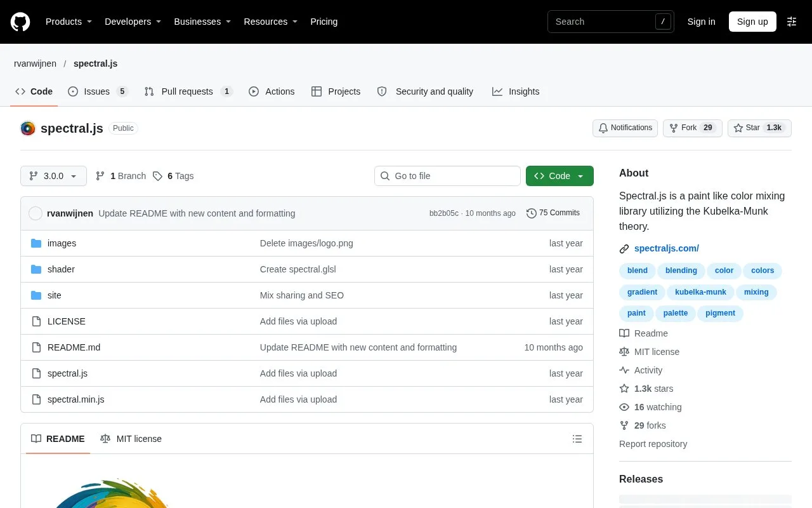Image resolution: width=812 pixels, height=508 pixels.
Task: Switch to the Issues tab
Action: point(98,91)
